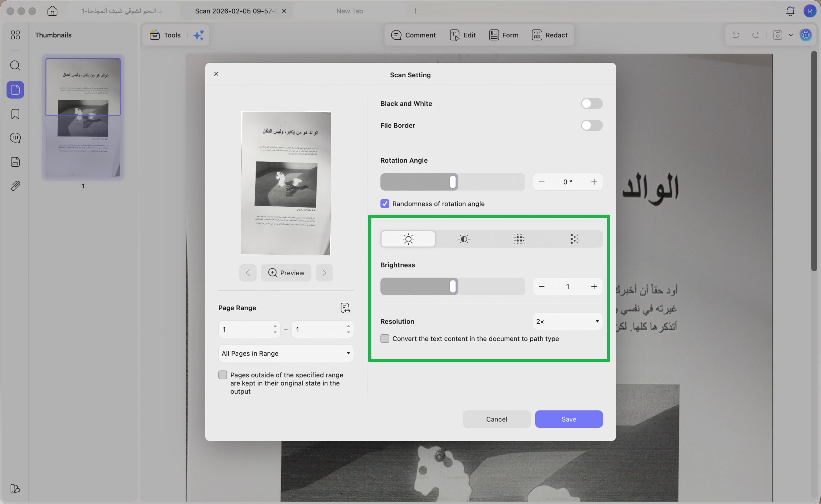821x504 pixels.
Task: Click the up stepper arrow of the start page field
Action: pos(275,326)
